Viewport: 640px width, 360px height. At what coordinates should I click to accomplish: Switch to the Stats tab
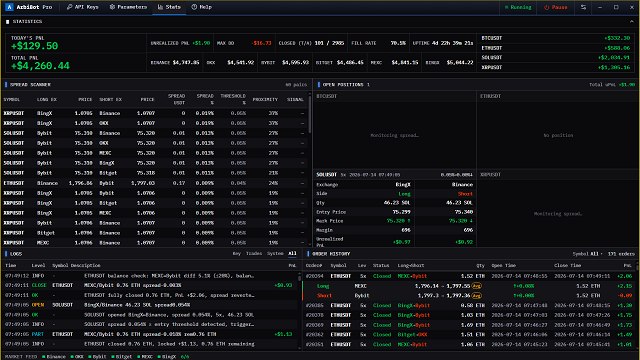pyautogui.click(x=169, y=7)
